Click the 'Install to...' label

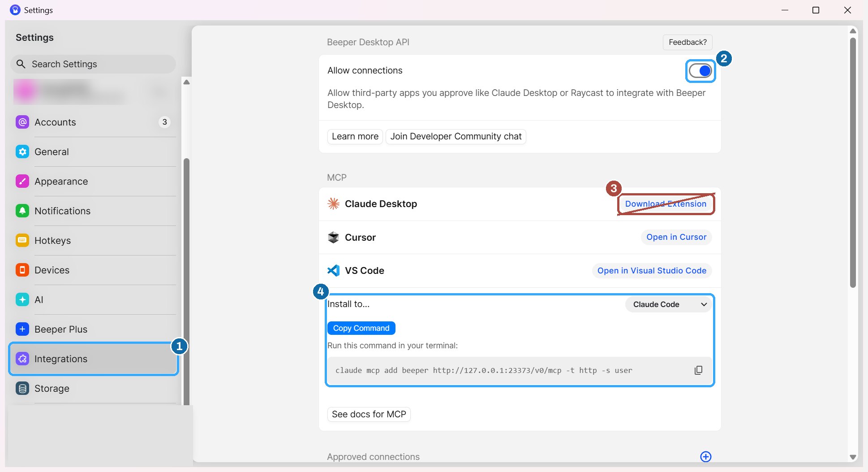[348, 304]
